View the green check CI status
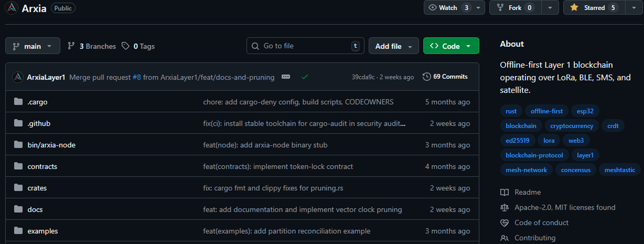Image resolution: width=644 pixels, height=244 pixels. click(304, 77)
